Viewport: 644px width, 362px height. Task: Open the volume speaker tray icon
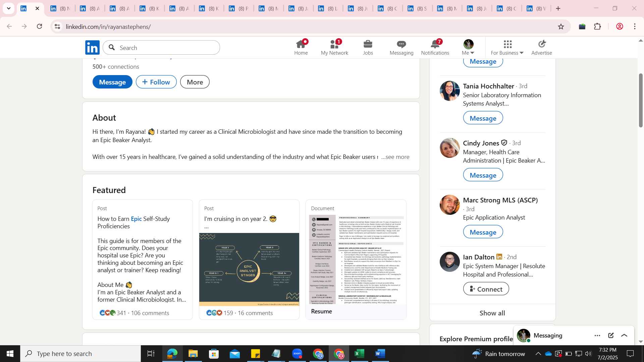click(588, 354)
